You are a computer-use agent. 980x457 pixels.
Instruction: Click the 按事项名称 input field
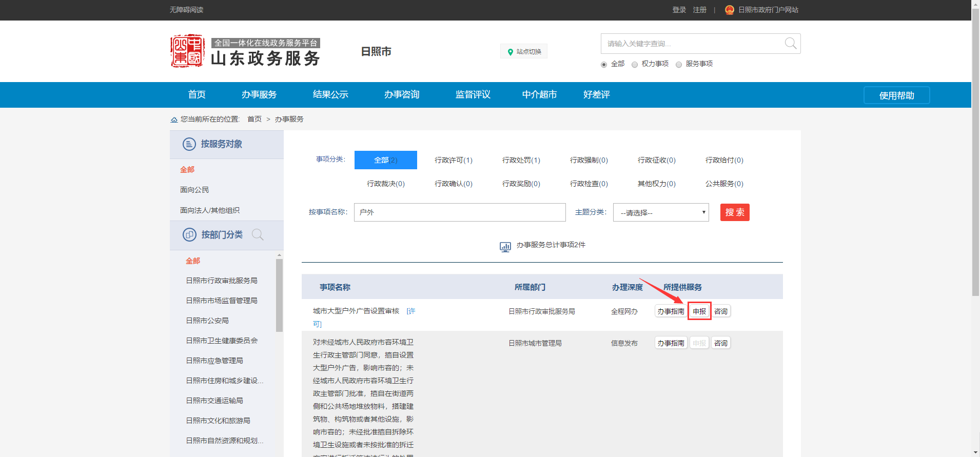tap(459, 212)
